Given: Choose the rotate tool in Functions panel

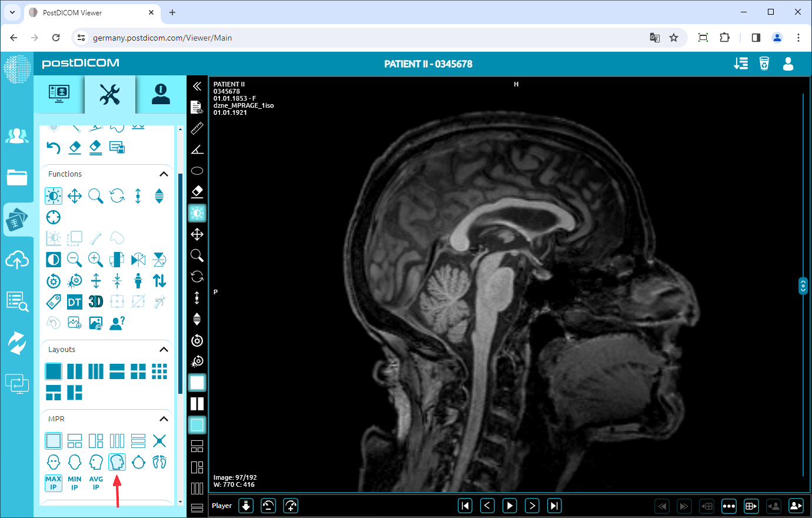Looking at the screenshot, I should tap(117, 195).
